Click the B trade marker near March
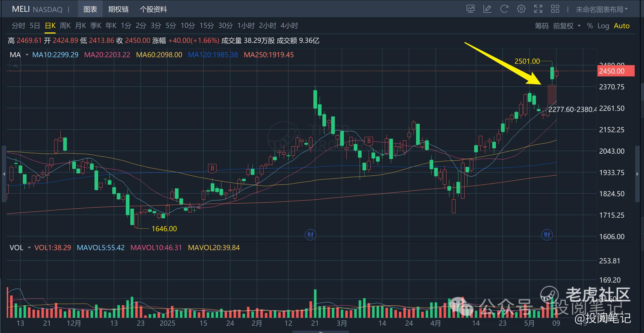The width and height of the screenshot is (644, 333). tap(368, 141)
